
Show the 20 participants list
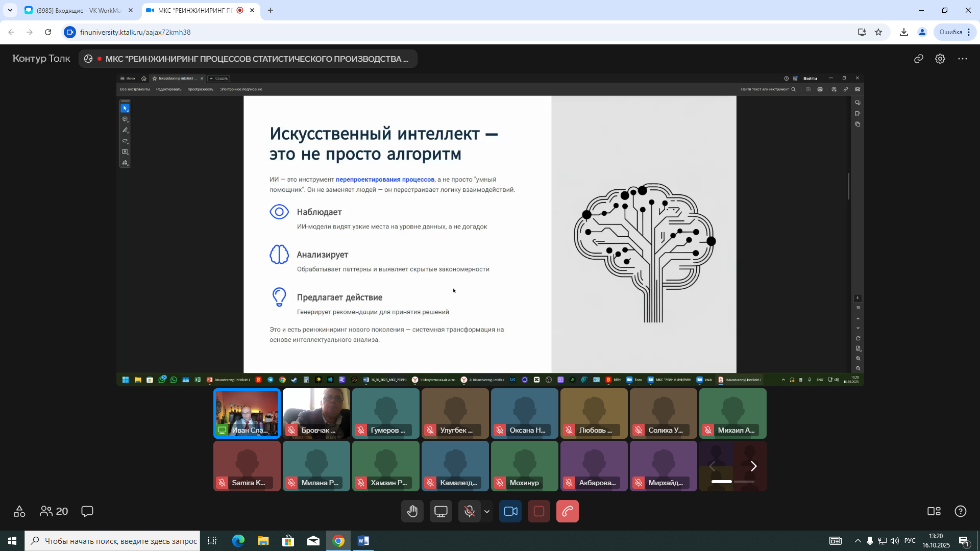(x=54, y=511)
